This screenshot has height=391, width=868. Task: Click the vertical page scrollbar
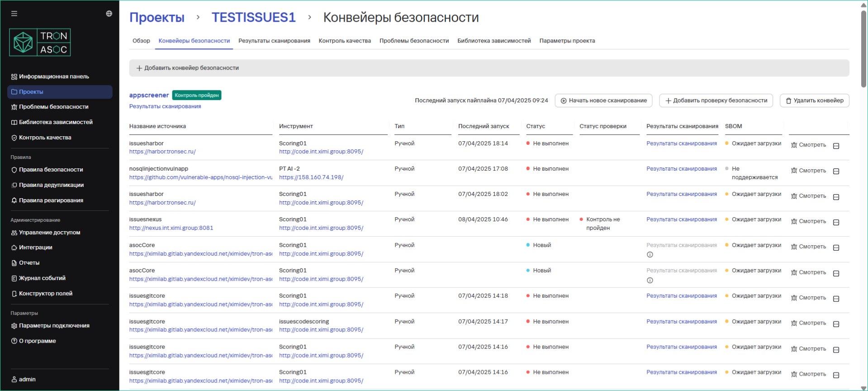click(863, 50)
